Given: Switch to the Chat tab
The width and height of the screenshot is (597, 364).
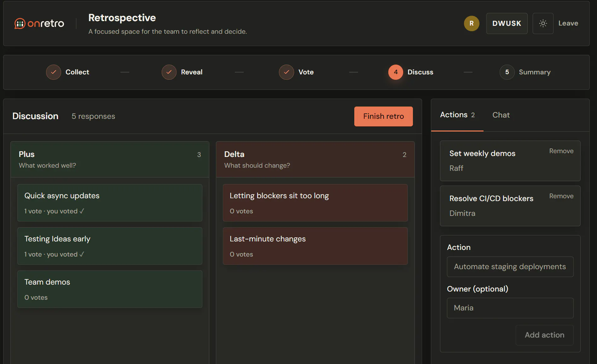Looking at the screenshot, I should 501,115.
